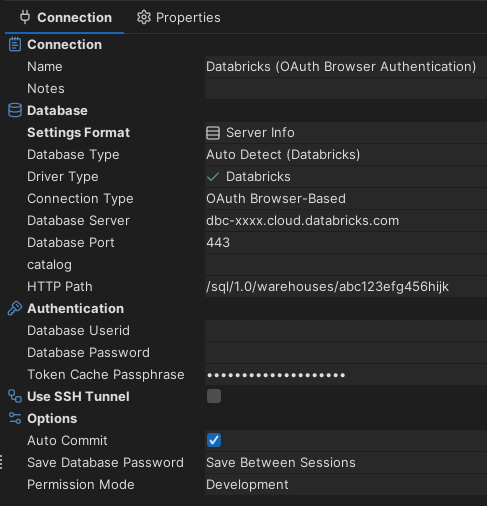Click the Token Cache Passphrase label
Image resolution: width=487 pixels, height=506 pixels.
coord(106,375)
